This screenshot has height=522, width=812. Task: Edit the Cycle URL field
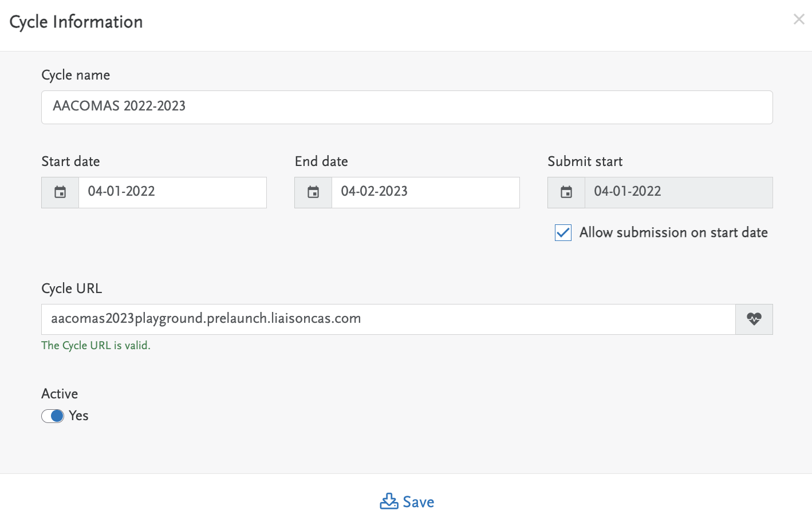(x=388, y=319)
